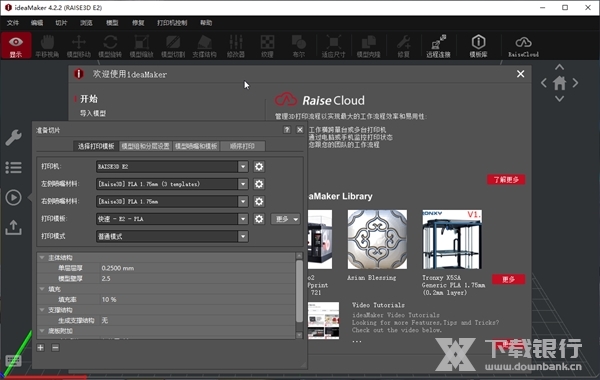This screenshot has width=600, height=380.
Task: Open the 模板库 template library
Action: coord(478,46)
